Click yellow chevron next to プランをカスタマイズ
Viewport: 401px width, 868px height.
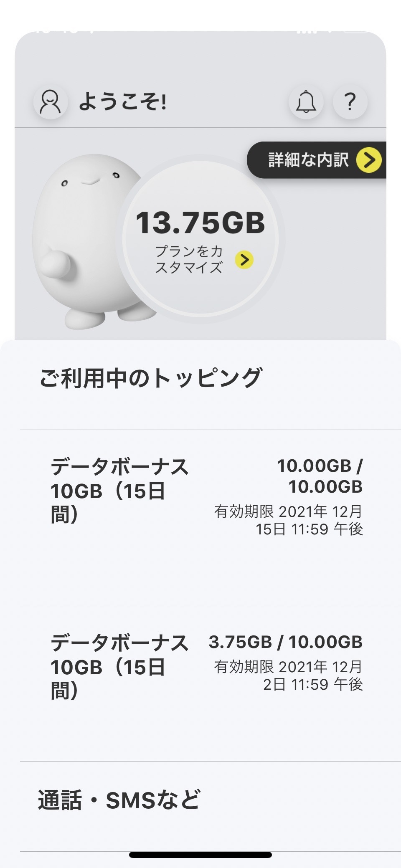point(244,260)
